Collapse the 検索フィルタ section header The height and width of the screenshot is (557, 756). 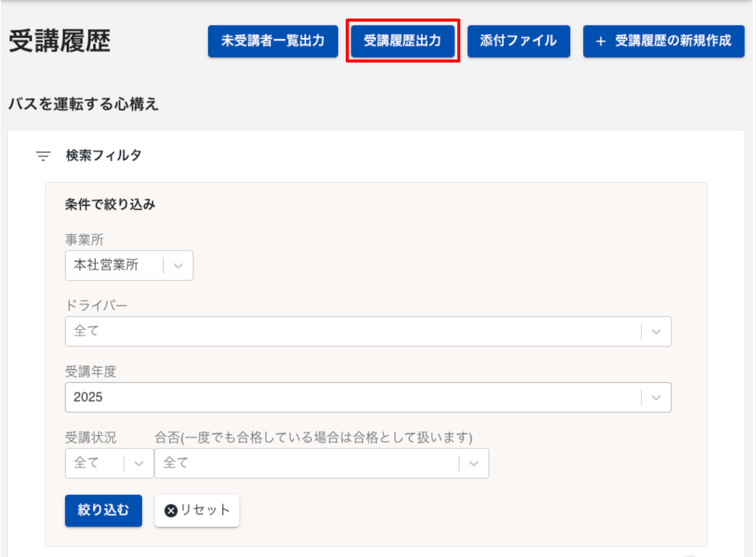[x=103, y=155]
